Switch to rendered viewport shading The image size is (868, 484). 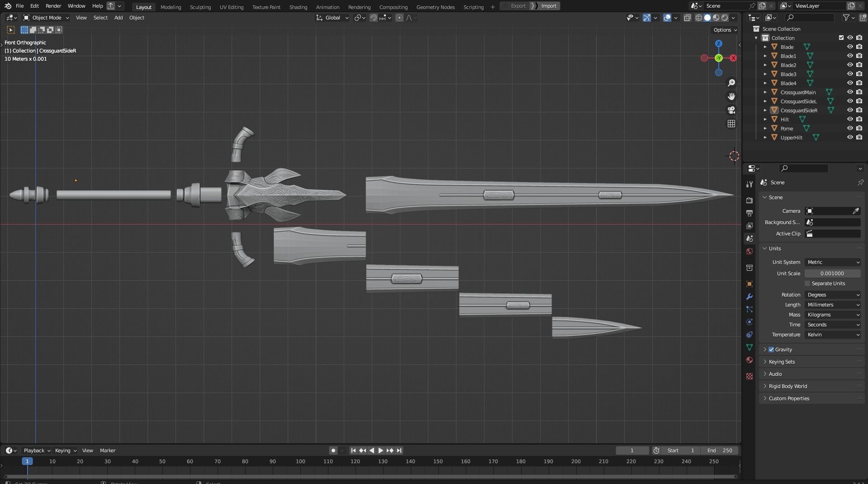(725, 18)
